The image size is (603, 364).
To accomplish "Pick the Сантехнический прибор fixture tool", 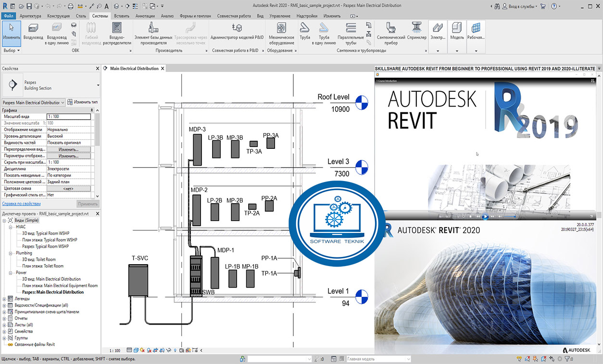I will click(390, 33).
